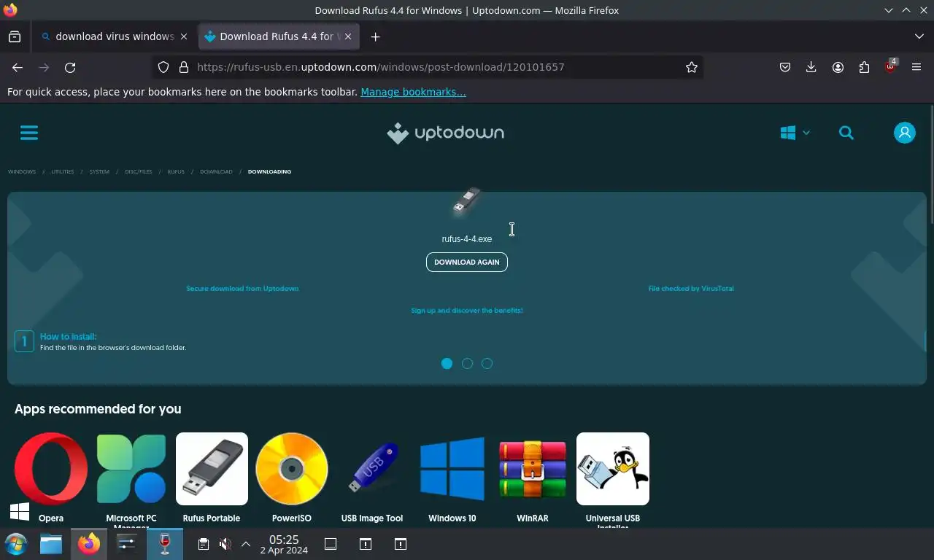Open the Microsoft PC Manager app icon

tap(131, 469)
